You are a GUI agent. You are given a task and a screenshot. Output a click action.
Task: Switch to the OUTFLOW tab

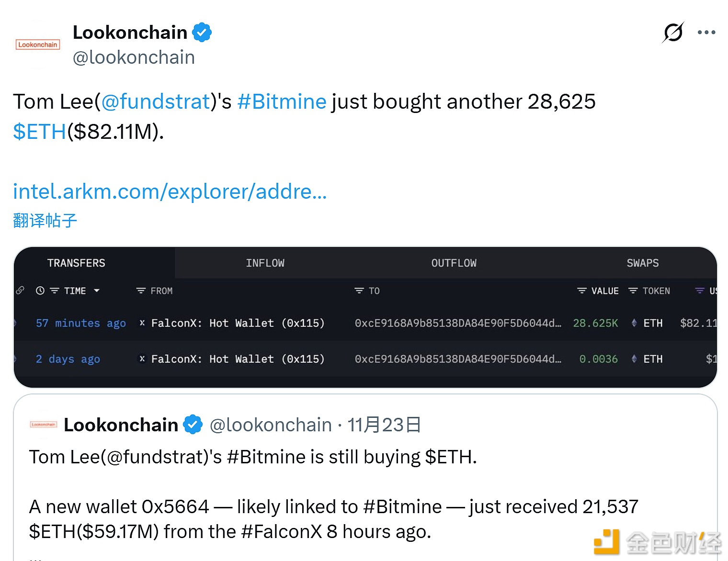coord(454,263)
